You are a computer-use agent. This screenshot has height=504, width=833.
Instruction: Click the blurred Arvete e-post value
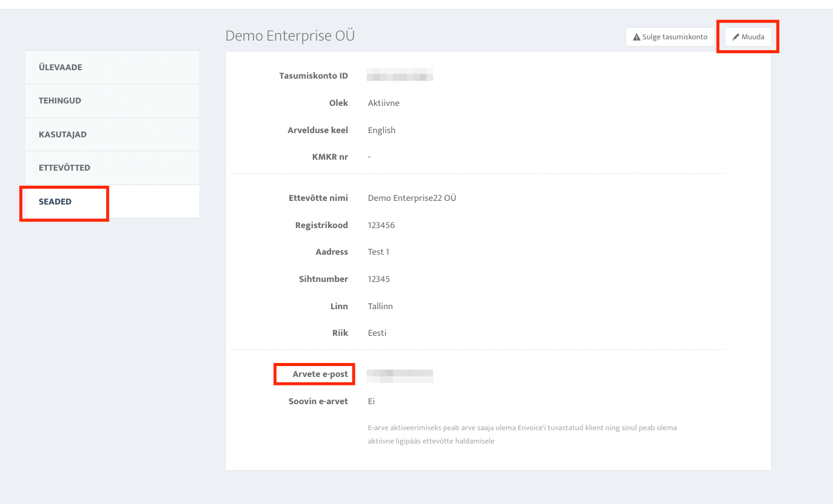tap(400, 375)
